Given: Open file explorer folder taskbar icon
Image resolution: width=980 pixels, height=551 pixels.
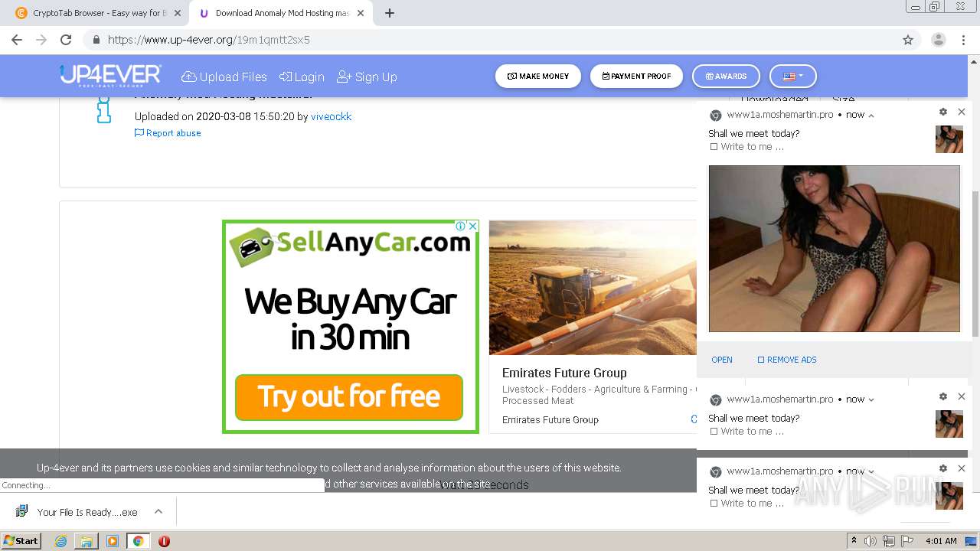Looking at the screenshot, I should point(87,541).
